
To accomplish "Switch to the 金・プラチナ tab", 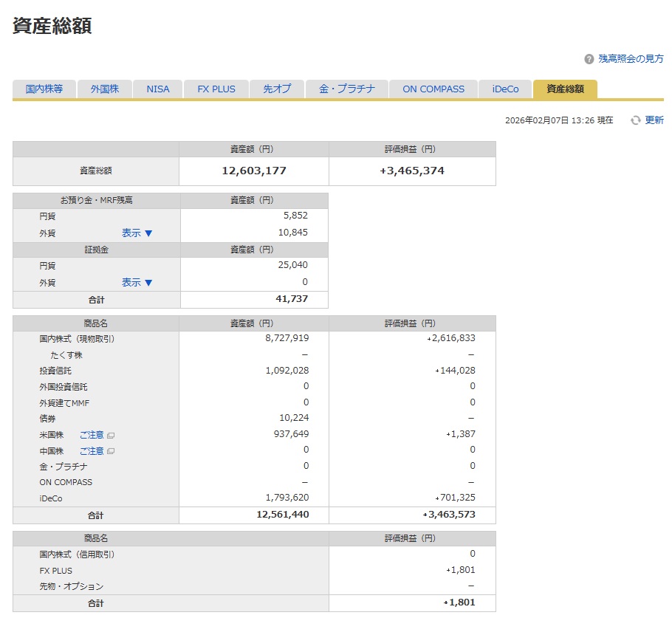I will click(x=347, y=89).
